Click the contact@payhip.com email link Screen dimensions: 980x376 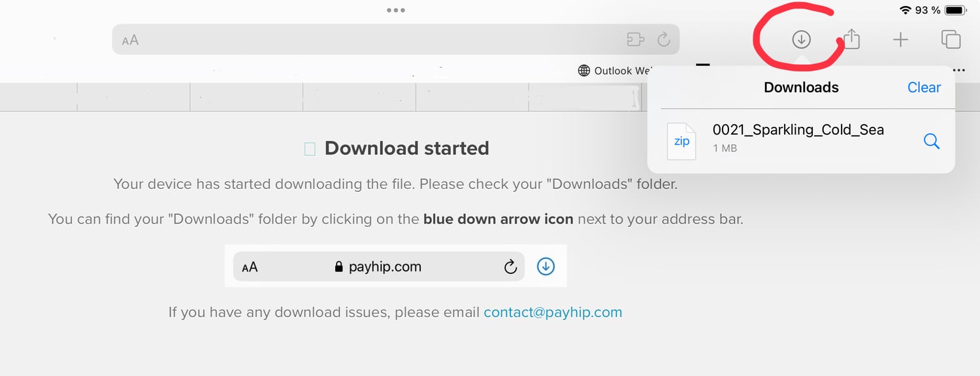coord(553,312)
